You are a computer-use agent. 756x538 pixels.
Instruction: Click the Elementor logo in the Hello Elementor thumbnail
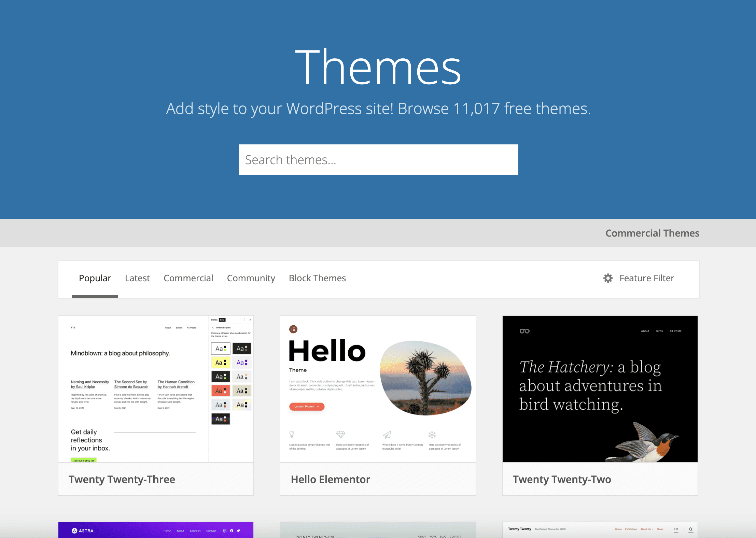pos(293,329)
